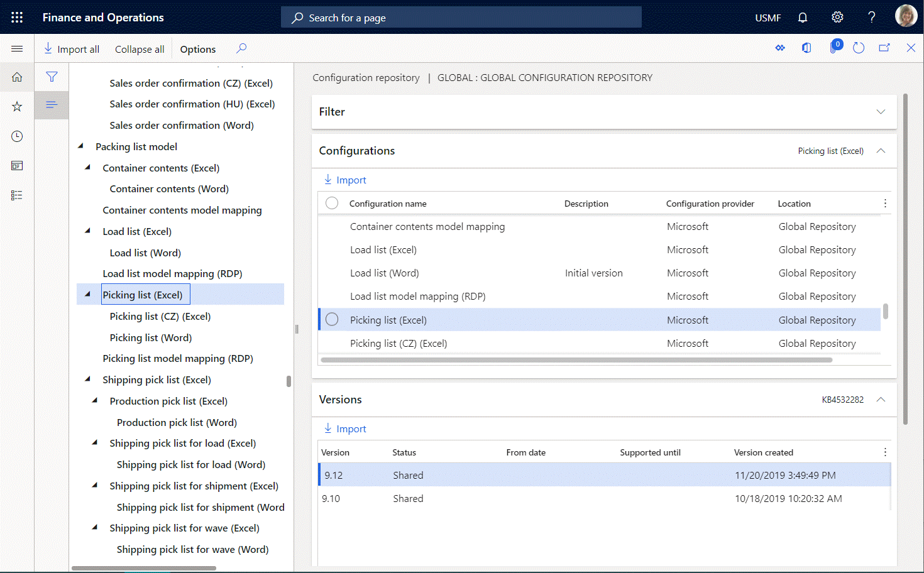Expand the Filter section chevron

coord(881,112)
